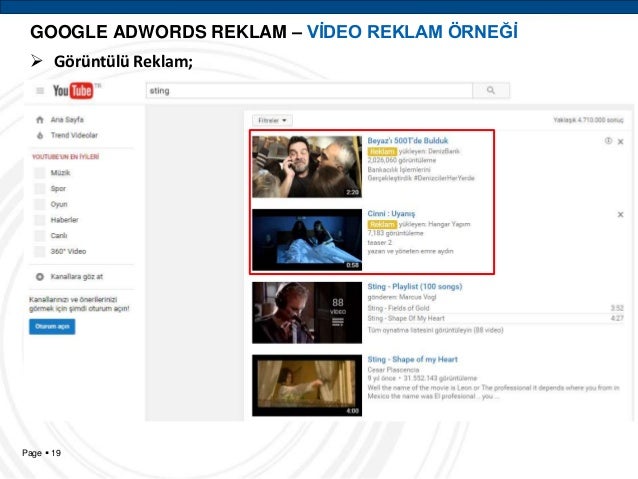Screen dimensions: 638x479
Task: Open Ana Sayfa in sidebar
Action: (x=67, y=120)
